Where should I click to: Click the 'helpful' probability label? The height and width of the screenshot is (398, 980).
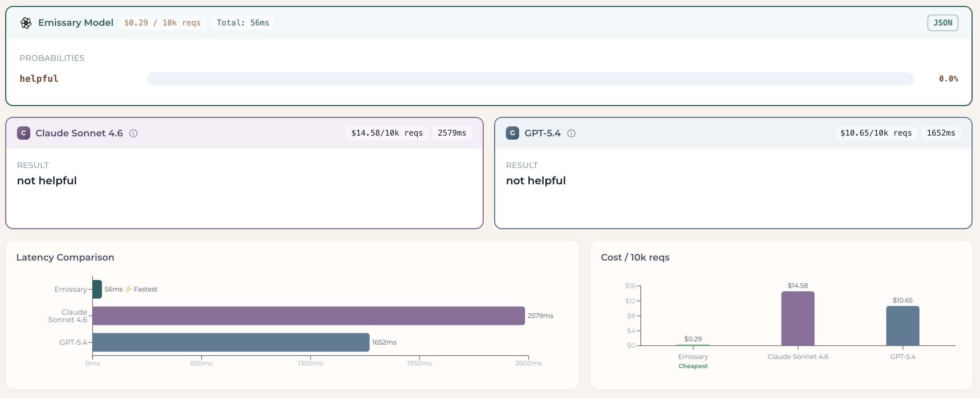39,79
